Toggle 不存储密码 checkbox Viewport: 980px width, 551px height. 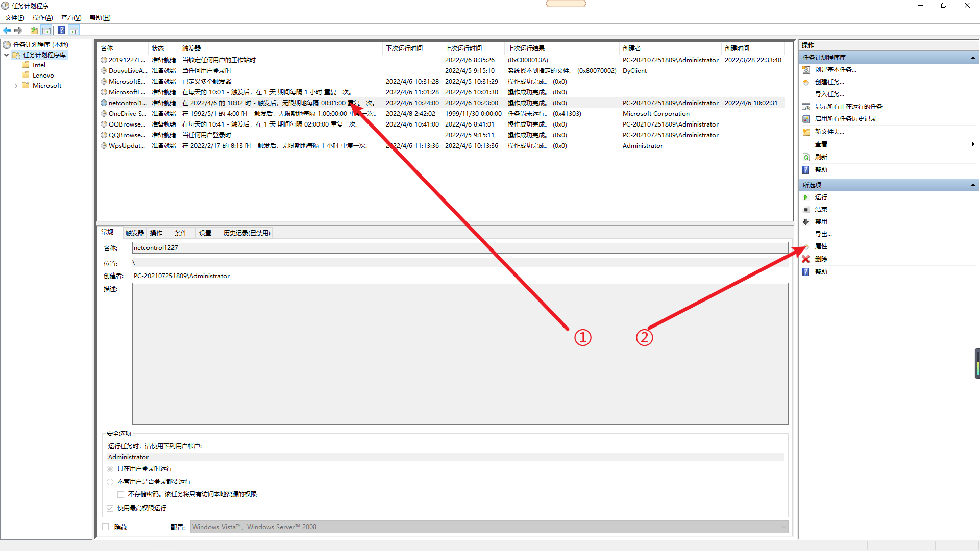click(x=121, y=494)
